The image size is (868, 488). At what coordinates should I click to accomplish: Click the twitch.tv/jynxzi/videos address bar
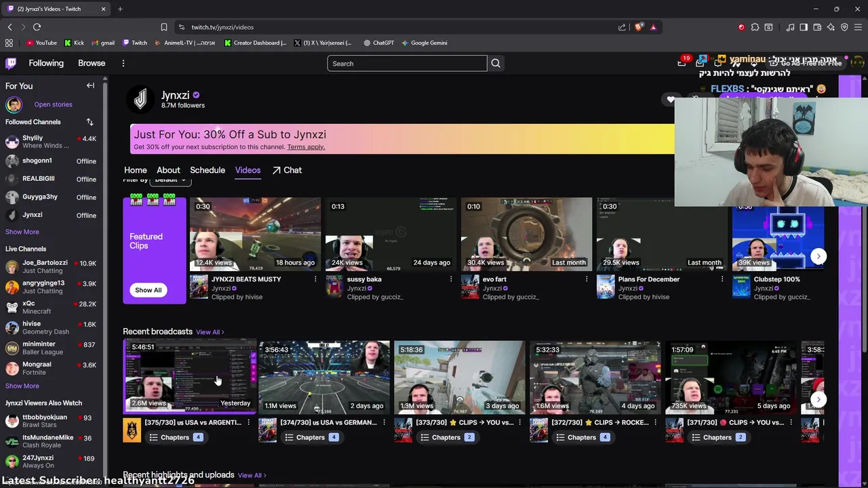pyautogui.click(x=400, y=27)
